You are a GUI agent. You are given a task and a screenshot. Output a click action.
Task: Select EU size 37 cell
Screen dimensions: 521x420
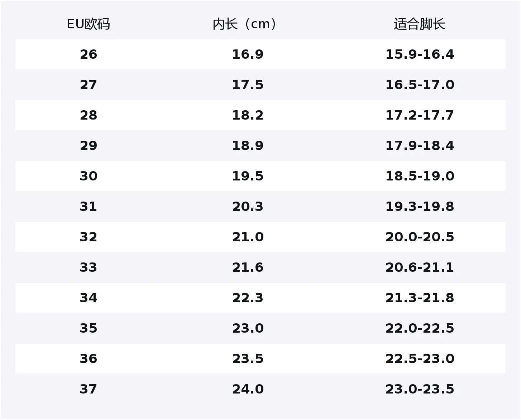[88, 389]
